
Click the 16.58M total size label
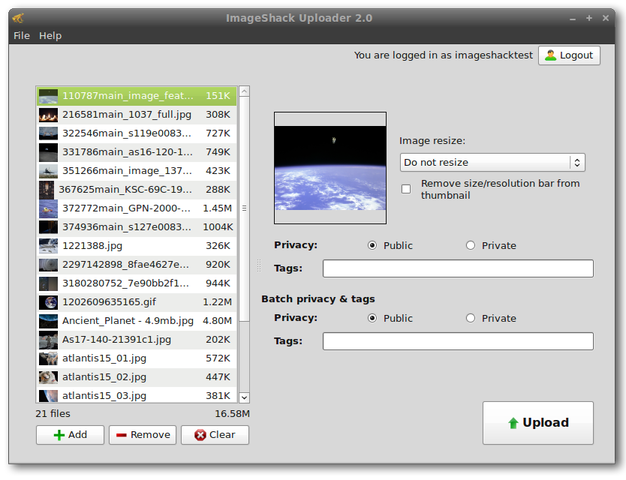232,414
